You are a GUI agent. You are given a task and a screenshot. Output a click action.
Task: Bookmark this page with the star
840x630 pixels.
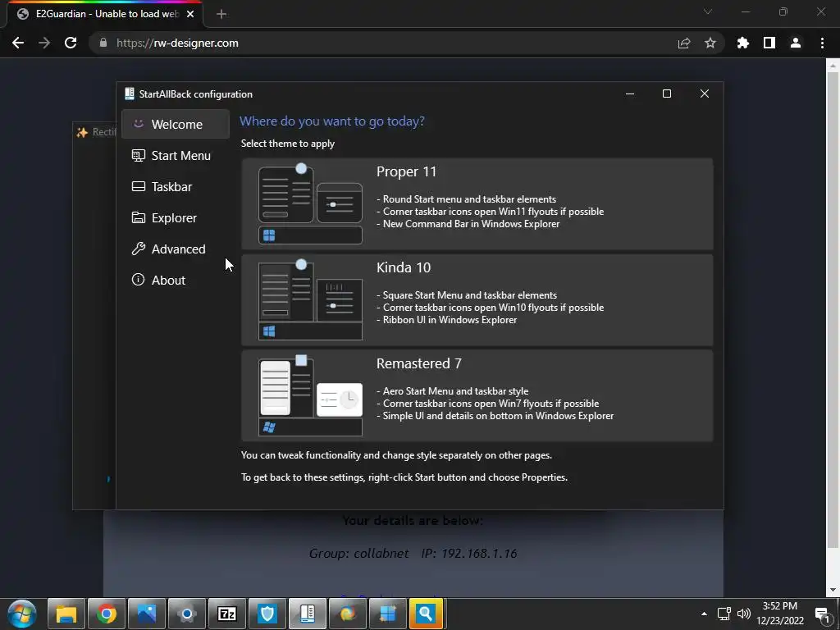(710, 43)
